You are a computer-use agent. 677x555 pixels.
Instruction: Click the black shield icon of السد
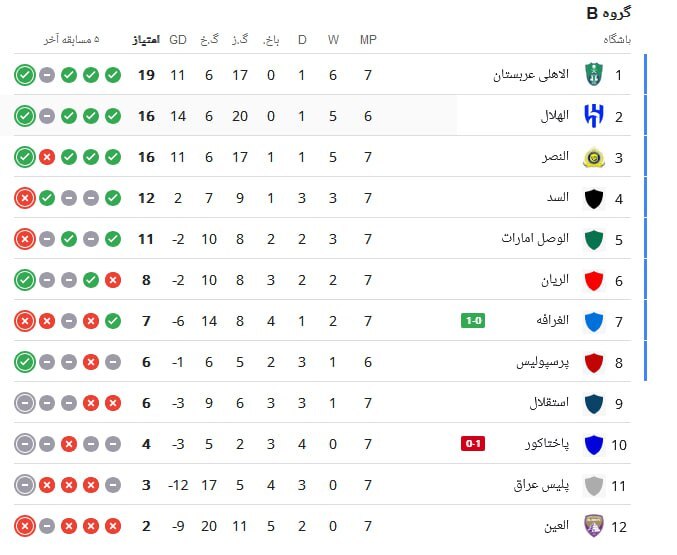click(594, 199)
